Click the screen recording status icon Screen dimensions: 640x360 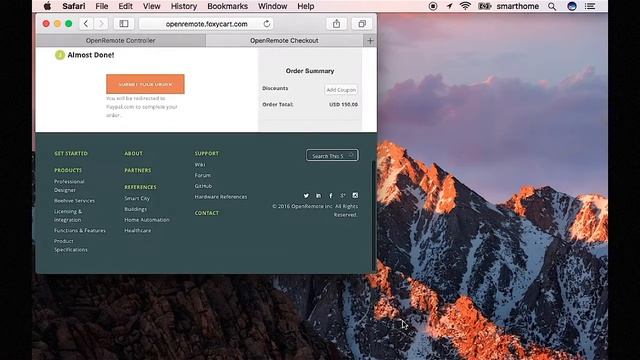[x=433, y=6]
